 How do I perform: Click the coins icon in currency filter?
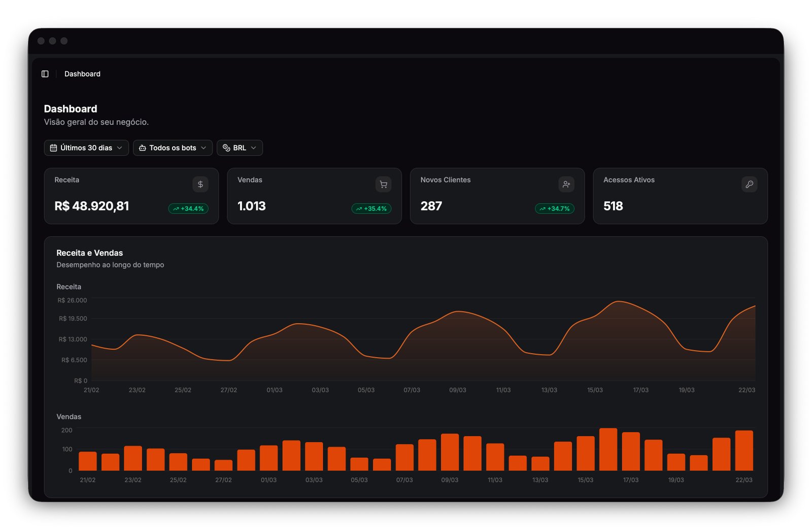tap(226, 148)
